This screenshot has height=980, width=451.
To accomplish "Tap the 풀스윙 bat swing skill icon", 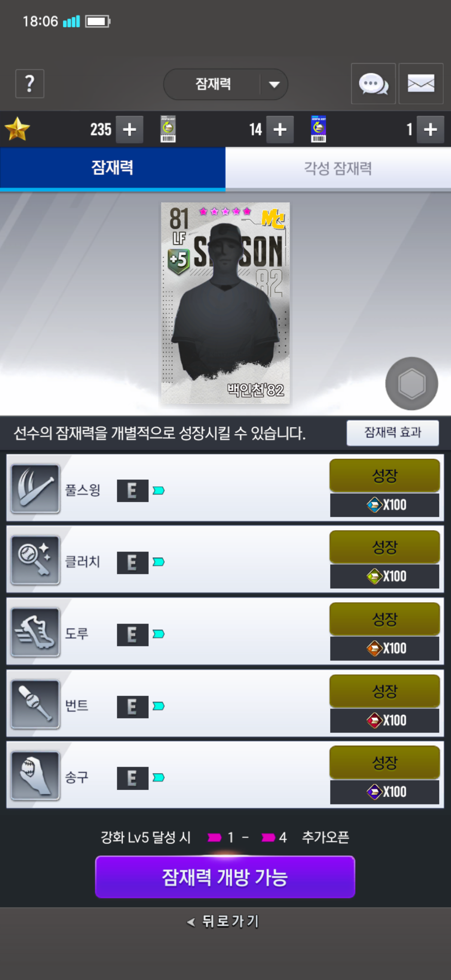I will [36, 489].
